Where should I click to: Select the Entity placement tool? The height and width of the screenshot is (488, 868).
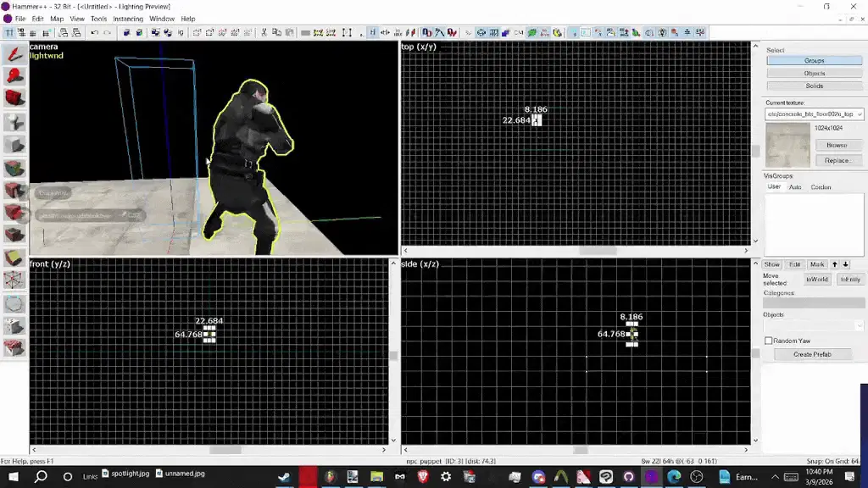[x=15, y=122]
